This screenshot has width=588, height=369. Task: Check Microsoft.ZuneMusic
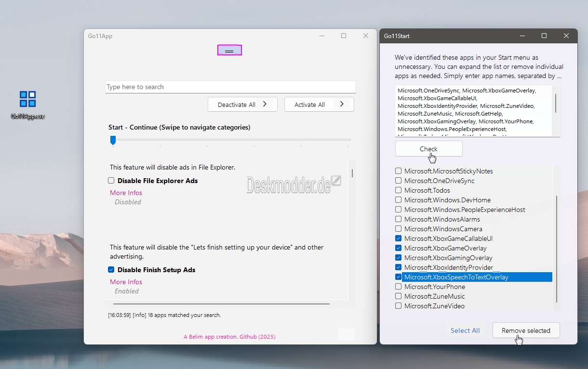click(398, 296)
